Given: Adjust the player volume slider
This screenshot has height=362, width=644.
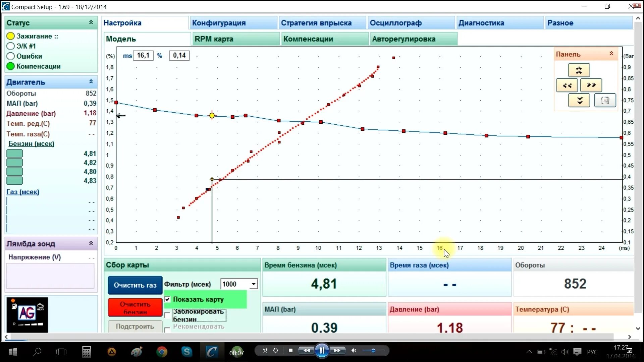Looking at the screenshot, I should pyautogui.click(x=373, y=351).
